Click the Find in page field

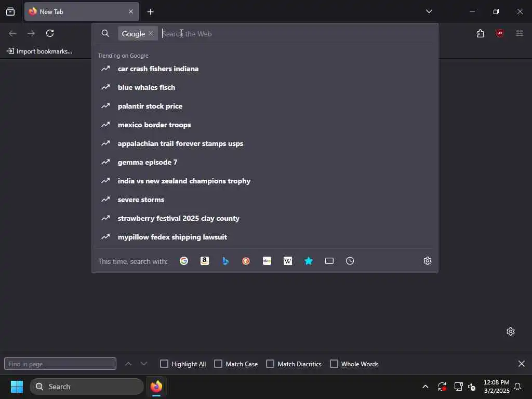pos(60,364)
